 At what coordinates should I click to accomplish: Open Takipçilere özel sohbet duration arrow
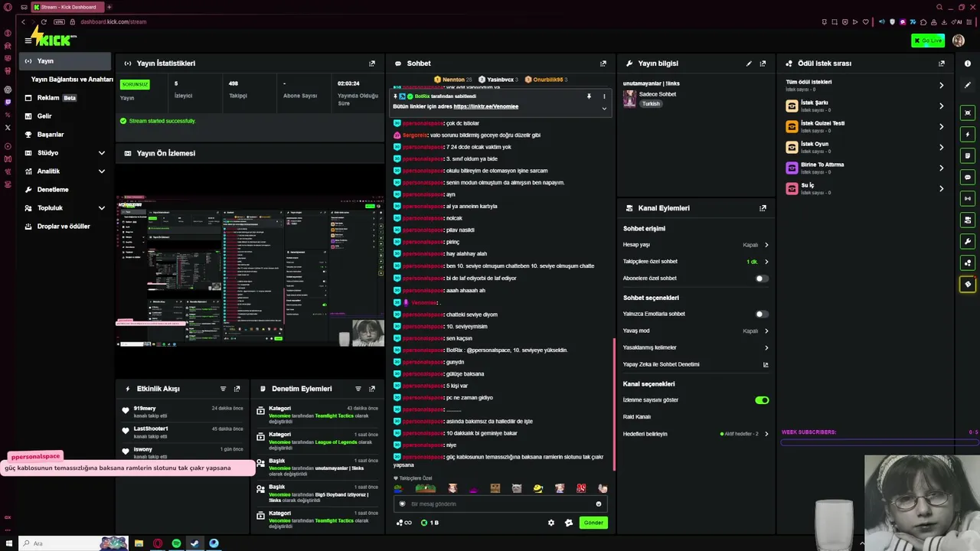766,262
